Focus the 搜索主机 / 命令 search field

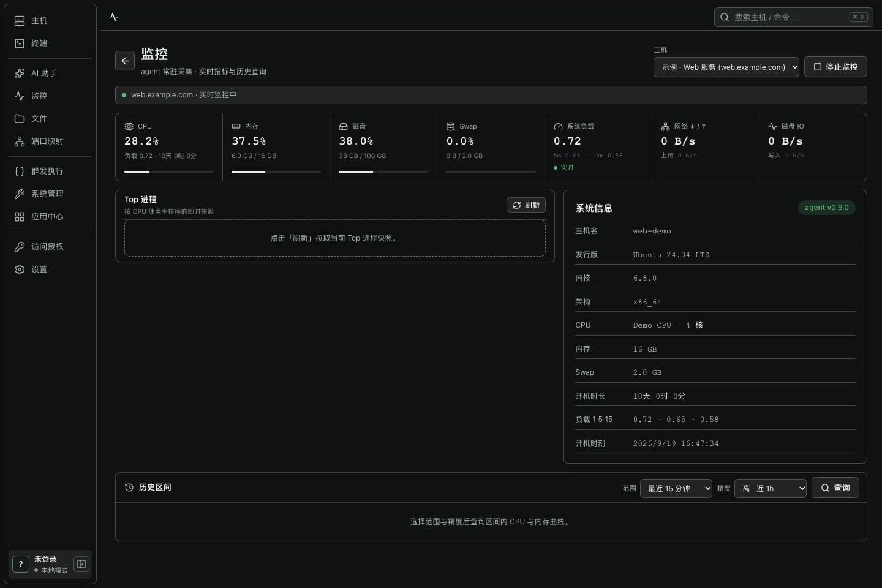tap(794, 17)
